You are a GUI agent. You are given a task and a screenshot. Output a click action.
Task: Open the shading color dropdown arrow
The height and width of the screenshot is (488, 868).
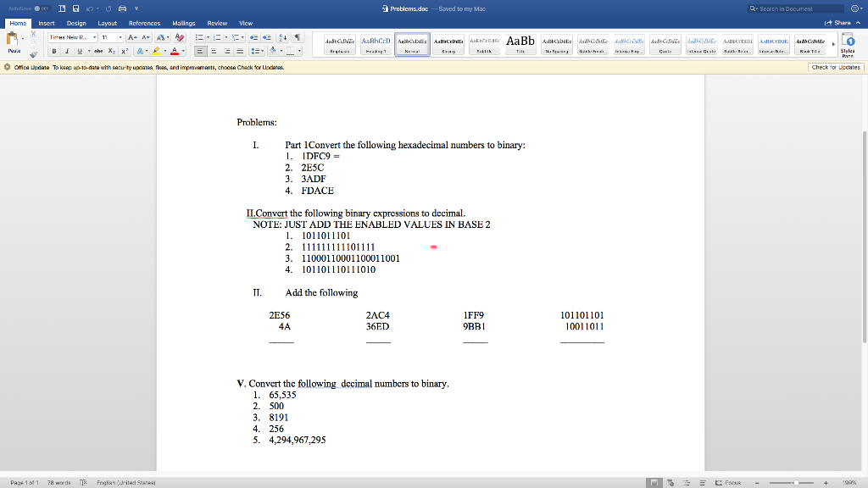pyautogui.click(x=281, y=51)
